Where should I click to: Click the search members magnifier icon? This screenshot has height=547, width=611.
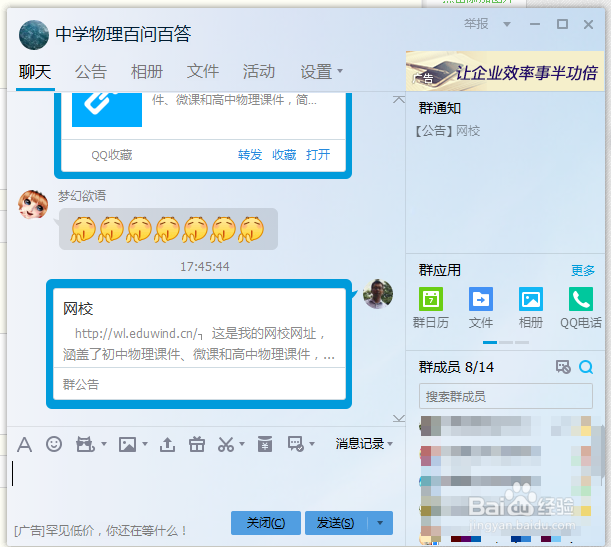click(586, 367)
